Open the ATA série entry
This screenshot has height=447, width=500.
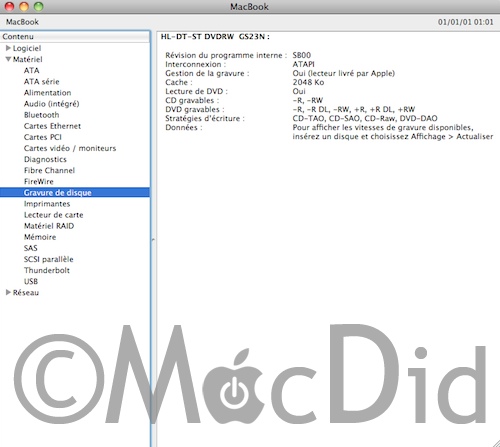pos(42,82)
